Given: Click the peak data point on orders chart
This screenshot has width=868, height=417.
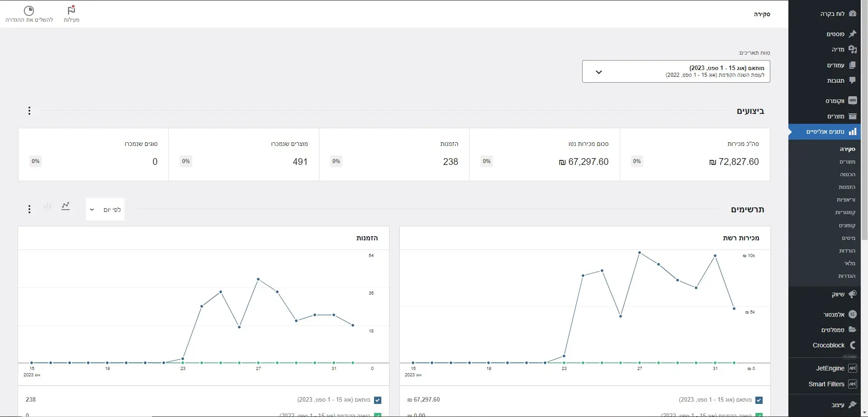Looking at the screenshot, I should coord(258,279).
